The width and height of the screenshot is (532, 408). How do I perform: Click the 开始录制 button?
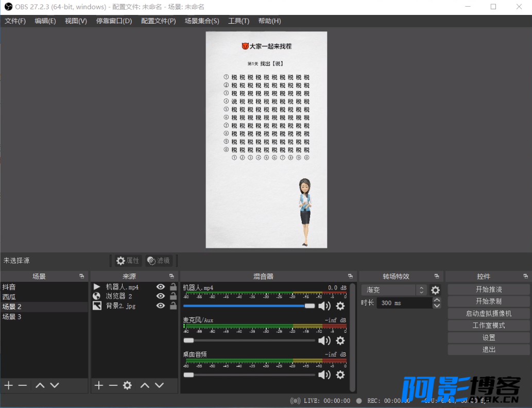click(x=489, y=301)
